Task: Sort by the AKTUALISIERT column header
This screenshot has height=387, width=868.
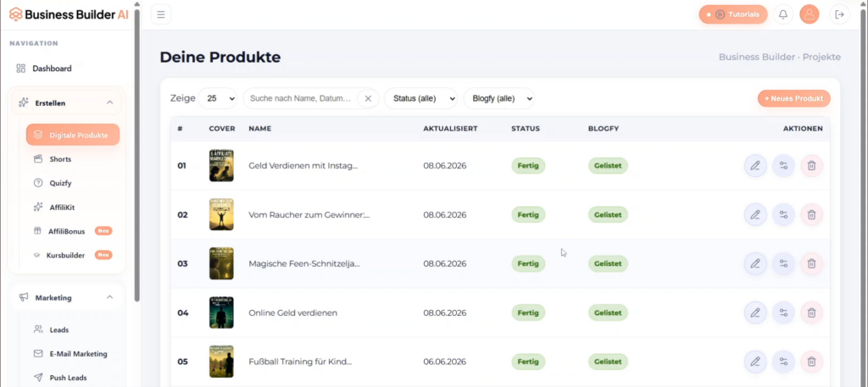Action: click(x=450, y=129)
